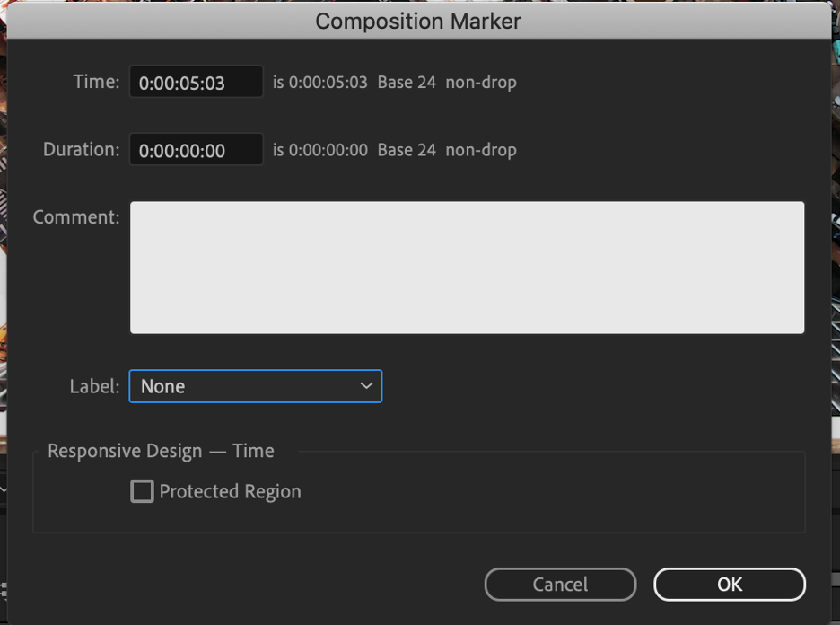Click inside the Comment text area
This screenshot has width=840, height=625.
468,268
